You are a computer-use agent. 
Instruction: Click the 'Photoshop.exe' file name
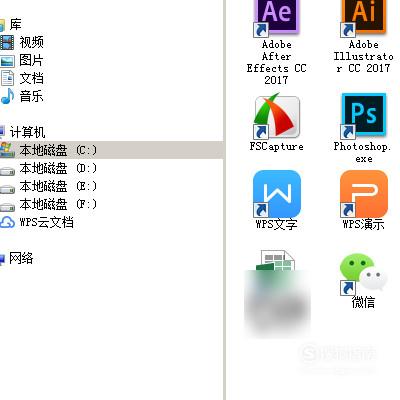363,152
